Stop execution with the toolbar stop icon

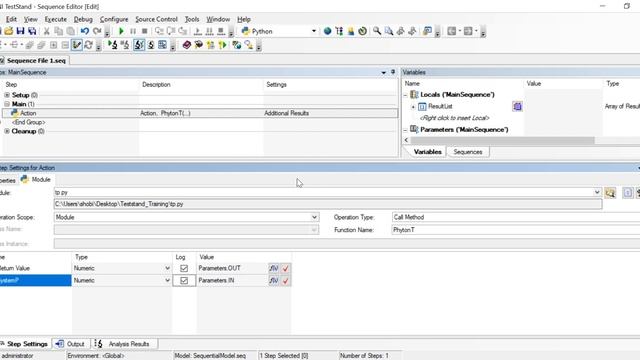click(144, 31)
